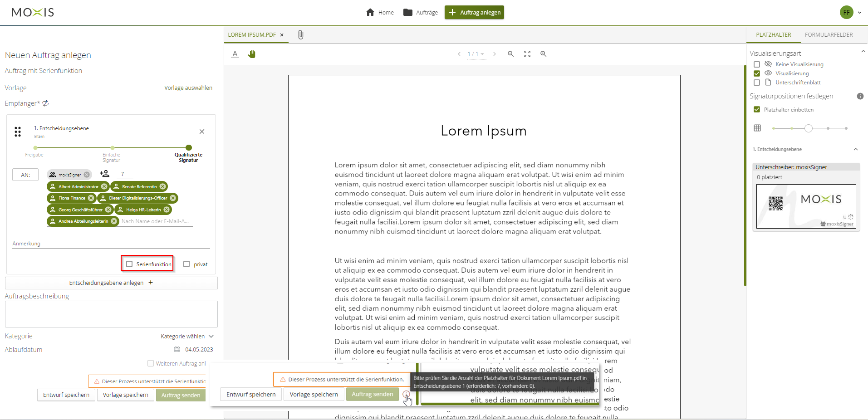Click the grid icon beside the size slider
The width and height of the screenshot is (868, 420).
point(757,128)
